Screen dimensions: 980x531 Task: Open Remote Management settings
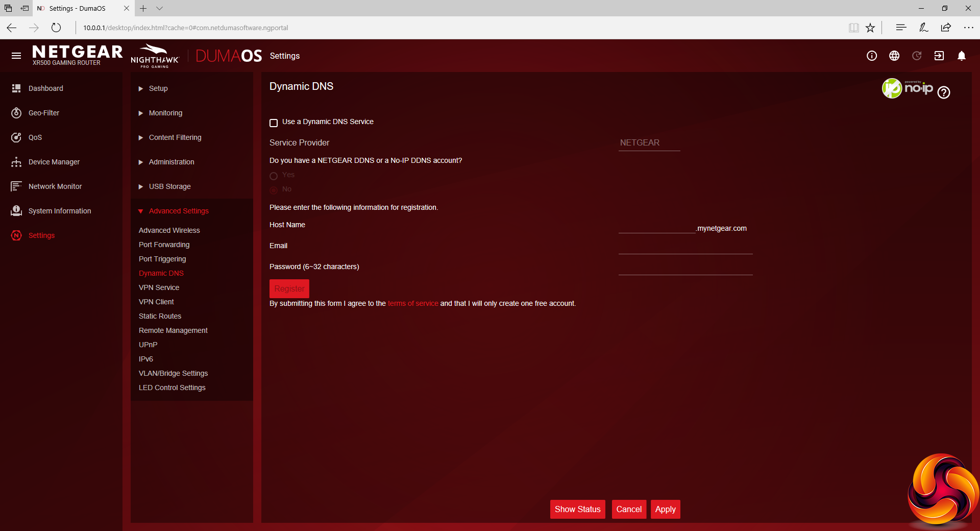coord(174,330)
